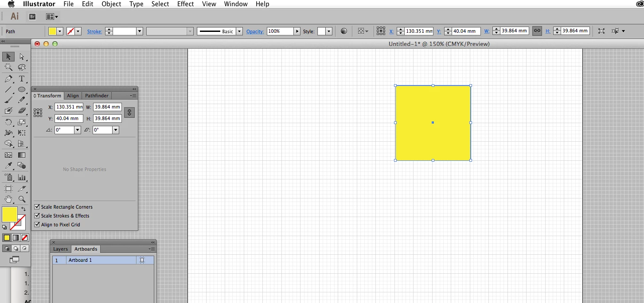Open the Recolor Artwork button

coord(344,31)
